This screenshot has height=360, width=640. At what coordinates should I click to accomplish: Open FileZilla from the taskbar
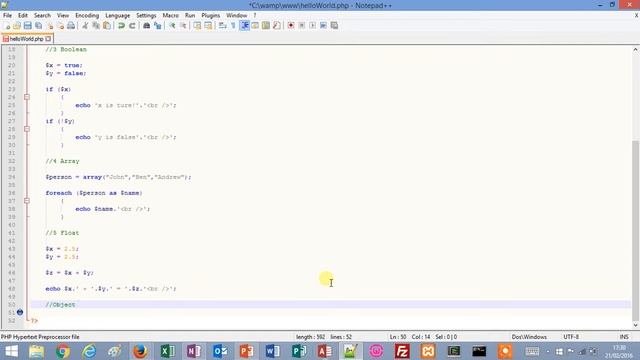tap(402, 351)
